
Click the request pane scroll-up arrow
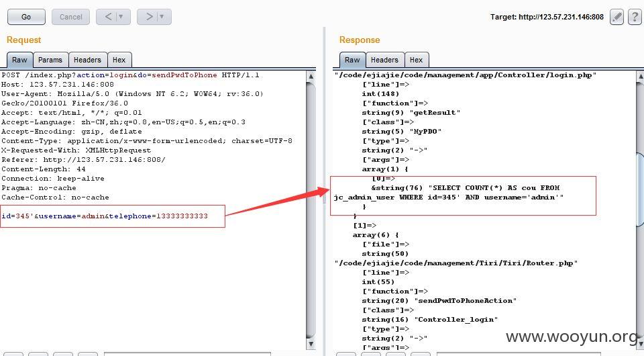311,76
